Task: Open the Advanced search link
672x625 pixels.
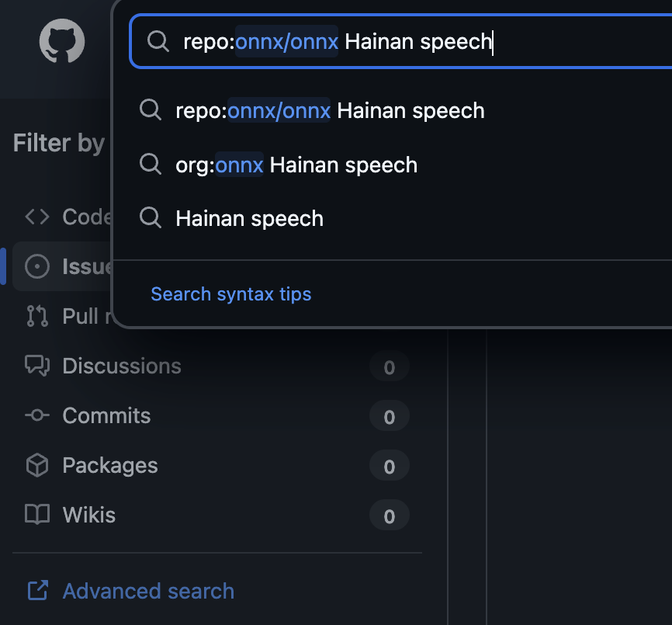Action: click(148, 591)
